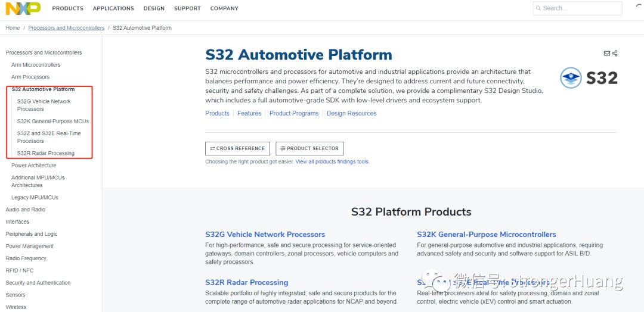Click the PRODUCT SELECTOR button

click(309, 148)
